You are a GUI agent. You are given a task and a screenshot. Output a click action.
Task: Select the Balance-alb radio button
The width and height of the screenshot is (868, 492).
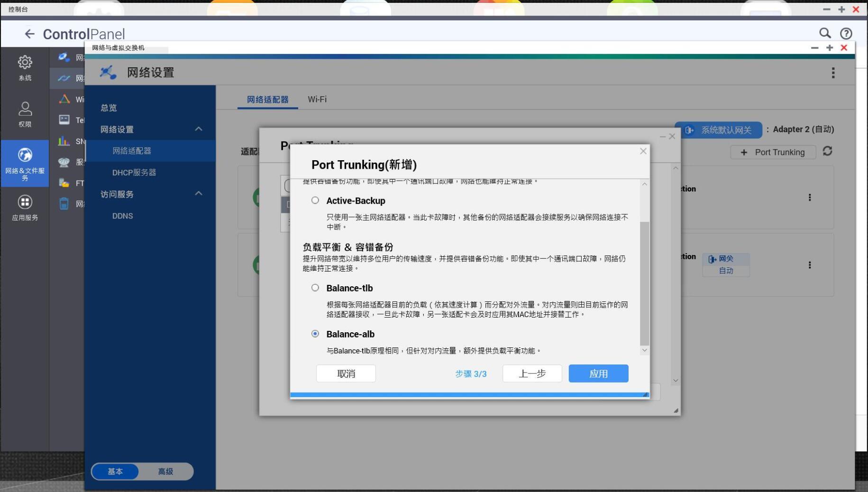click(315, 334)
